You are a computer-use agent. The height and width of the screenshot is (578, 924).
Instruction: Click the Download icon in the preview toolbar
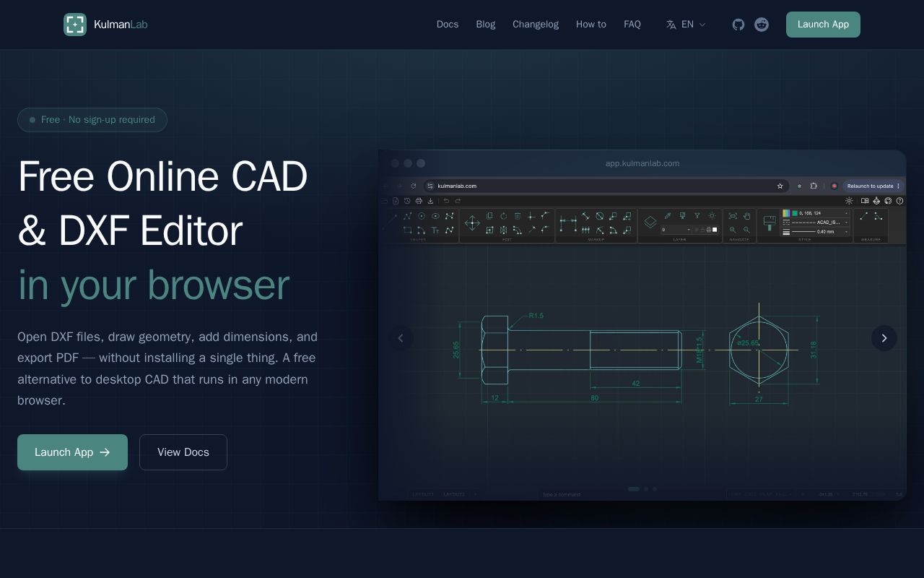430,201
